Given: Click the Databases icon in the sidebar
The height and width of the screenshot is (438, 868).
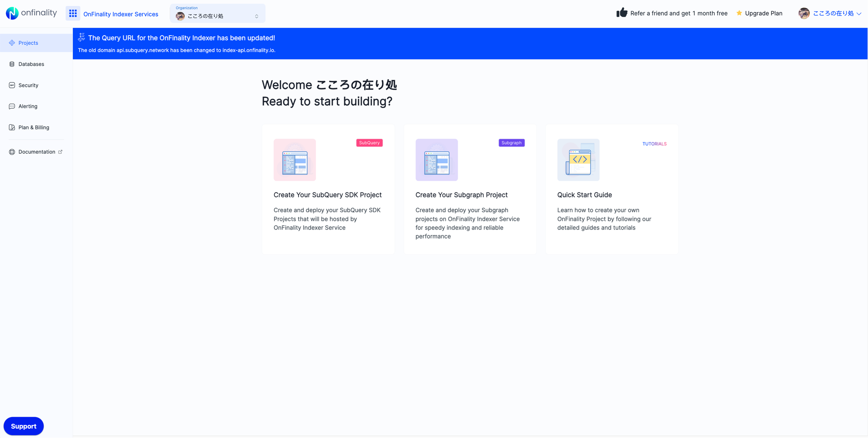Looking at the screenshot, I should 11,64.
